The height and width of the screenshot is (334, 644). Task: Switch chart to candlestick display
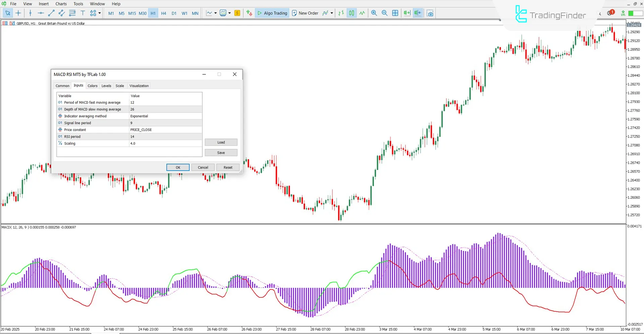[351, 13]
